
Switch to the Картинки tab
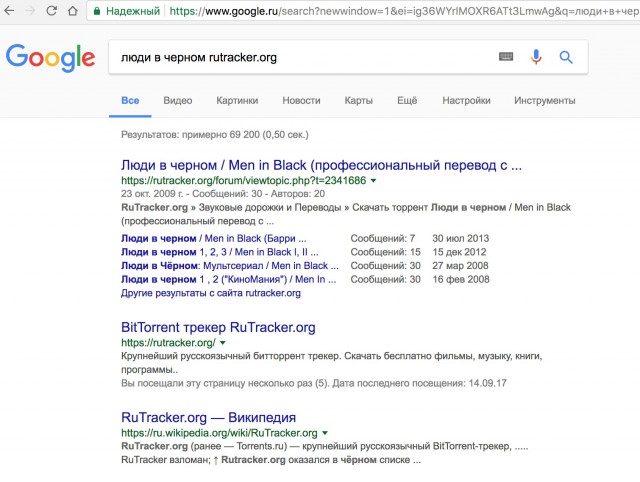(x=237, y=100)
